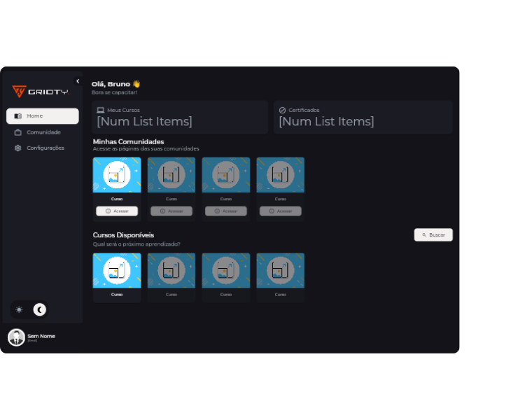Viewport: 525px width, 420px height.
Task: Open the Sem Nome profile name
Action: click(x=41, y=336)
